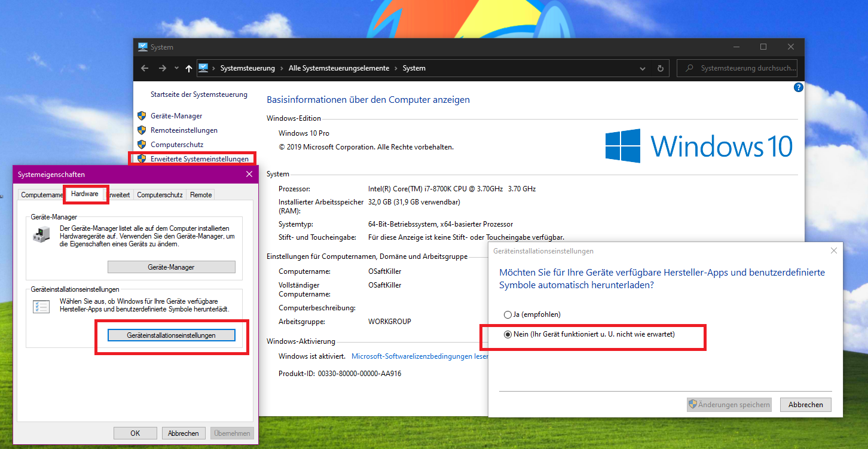Click shield icon beside Computerschutz link
The image size is (868, 449).
(142, 145)
